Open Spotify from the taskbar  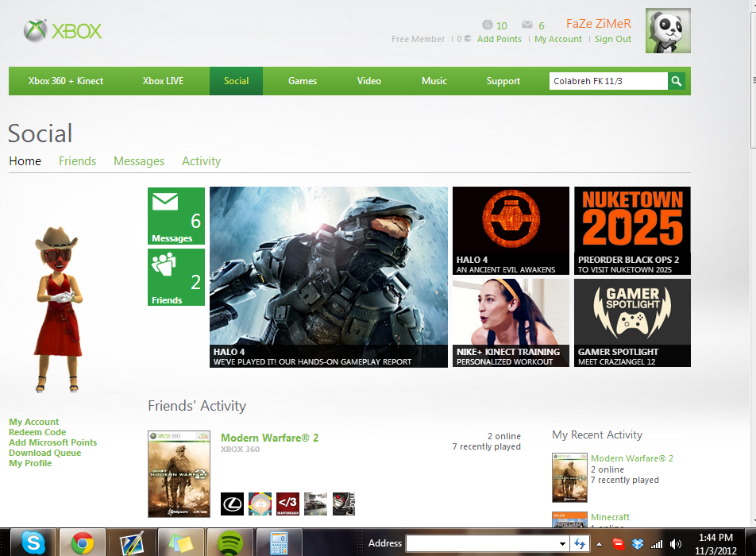tap(230, 542)
